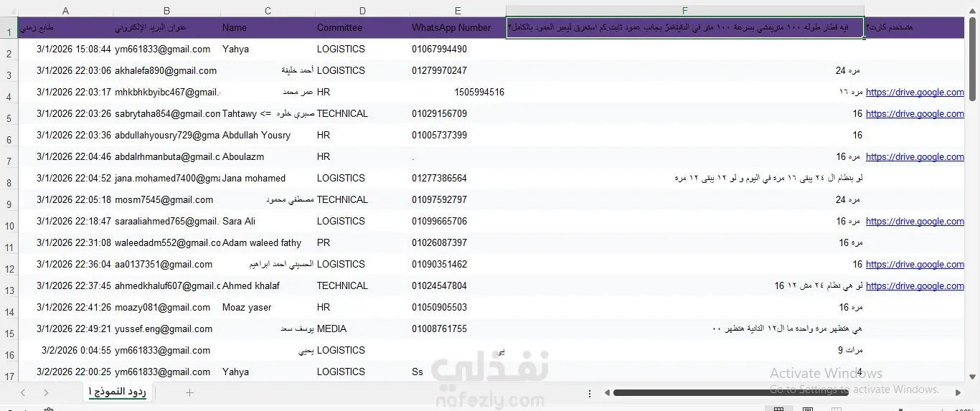Open the drive link in Ahmed khalaf row
Image resolution: width=980 pixels, height=411 pixels.
coord(915,285)
